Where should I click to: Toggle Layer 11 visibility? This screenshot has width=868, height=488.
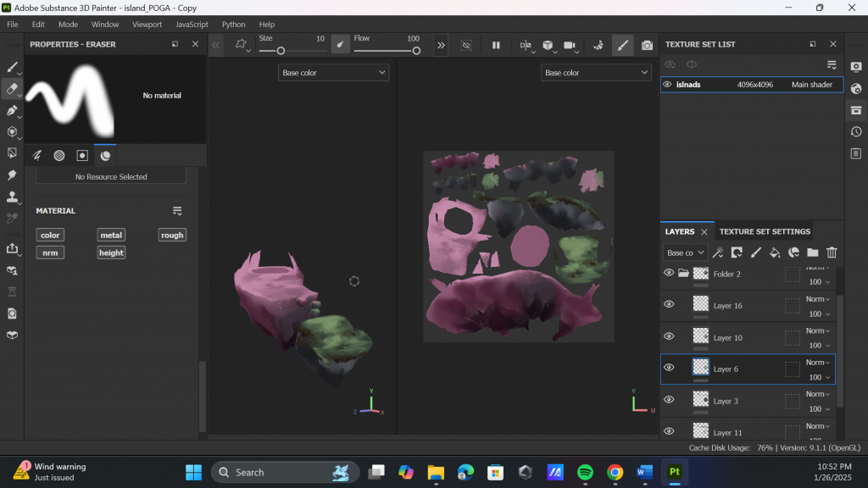pos(669,431)
